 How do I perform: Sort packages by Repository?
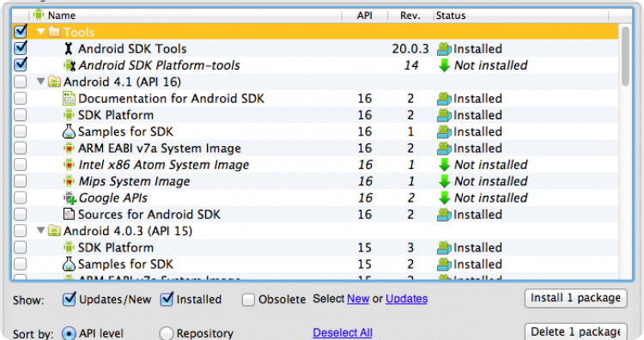tap(166, 333)
